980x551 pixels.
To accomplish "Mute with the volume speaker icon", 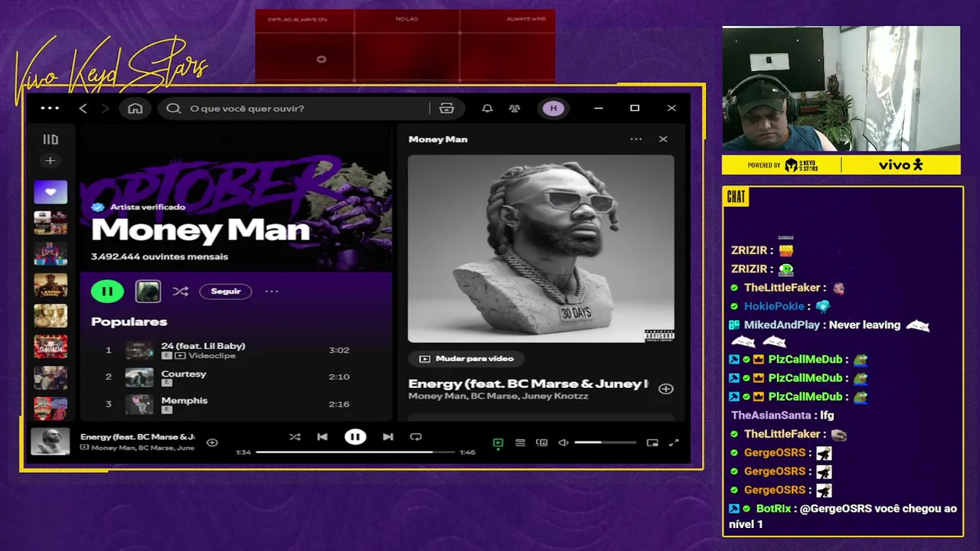I will coord(563,442).
